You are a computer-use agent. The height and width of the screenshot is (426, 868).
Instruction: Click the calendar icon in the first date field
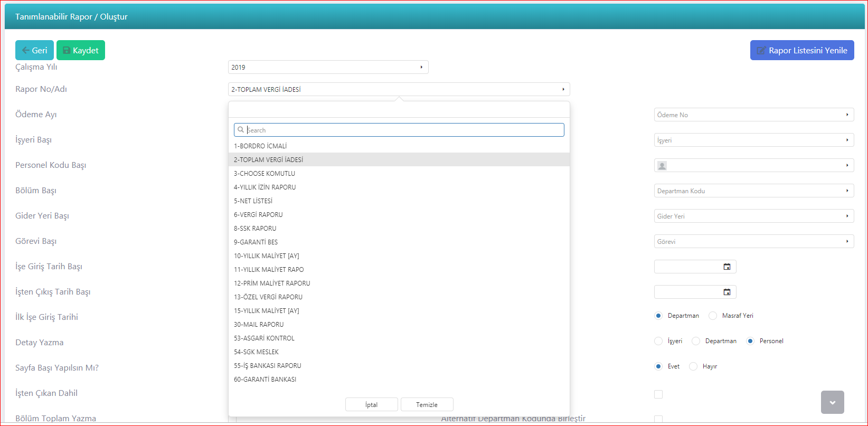coord(727,267)
